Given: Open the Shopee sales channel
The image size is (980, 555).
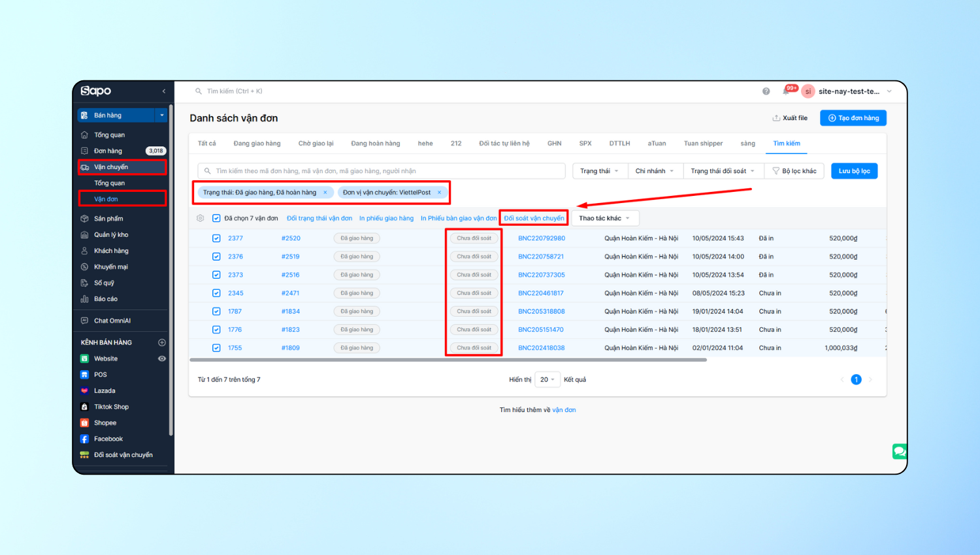Looking at the screenshot, I should pyautogui.click(x=105, y=423).
